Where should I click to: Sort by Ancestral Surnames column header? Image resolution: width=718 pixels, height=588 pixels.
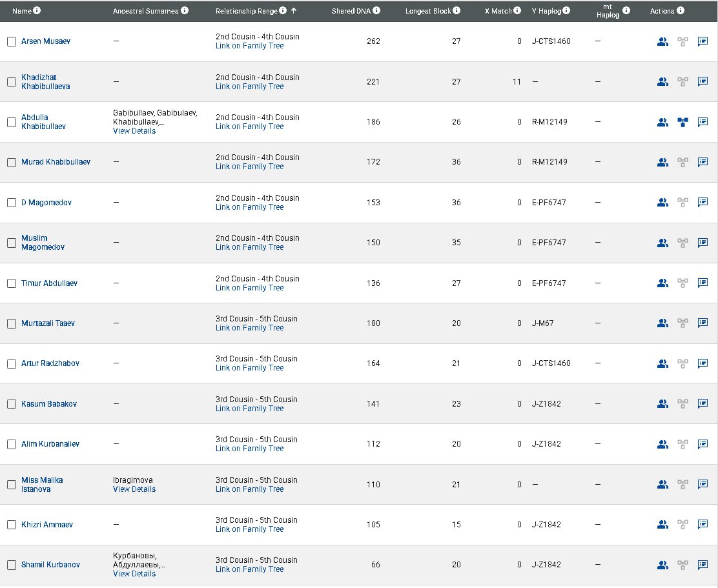[x=146, y=10]
